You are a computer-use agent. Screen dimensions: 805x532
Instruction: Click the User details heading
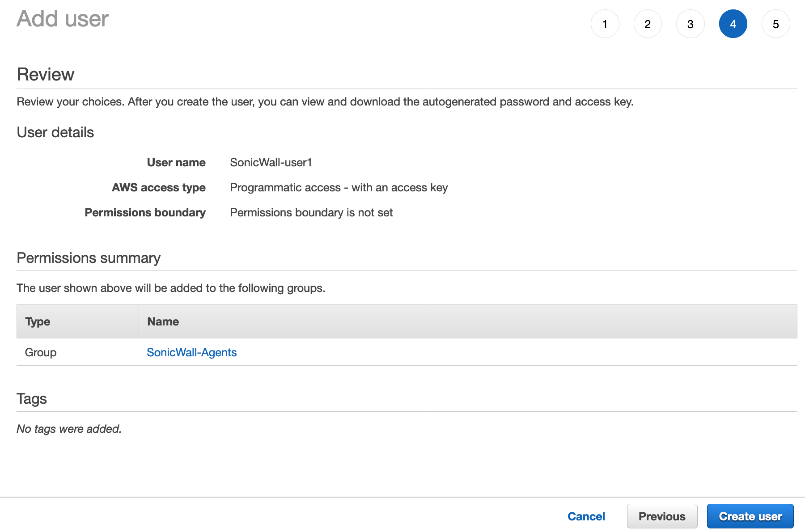(x=55, y=132)
